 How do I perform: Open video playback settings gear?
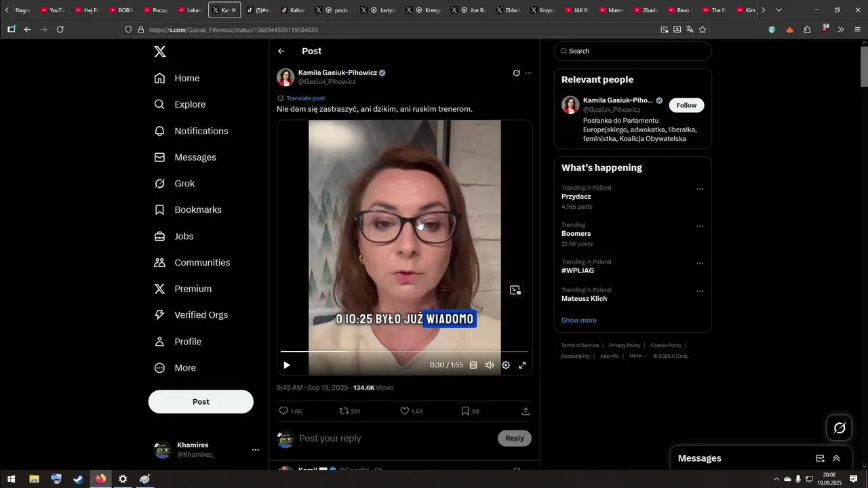point(506,365)
